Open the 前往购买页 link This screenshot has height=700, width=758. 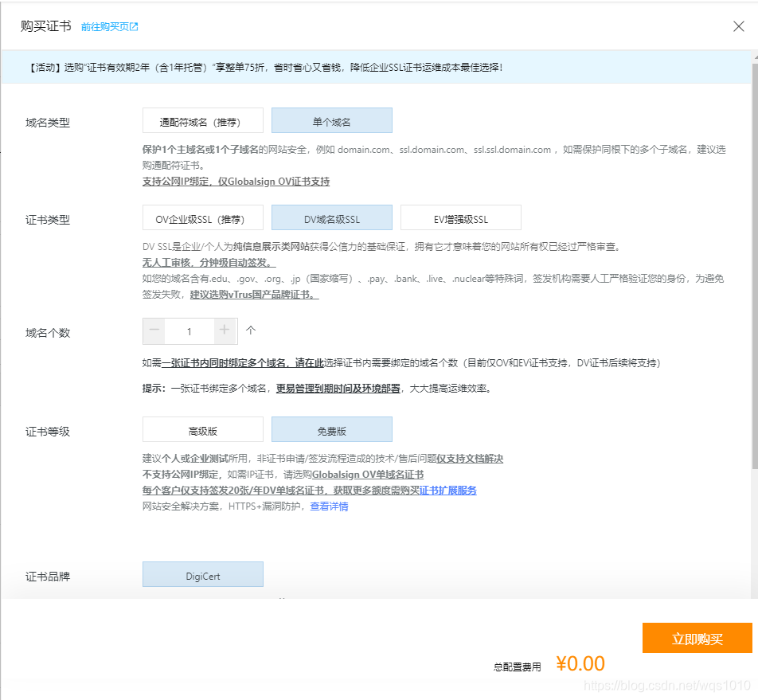coord(106,25)
